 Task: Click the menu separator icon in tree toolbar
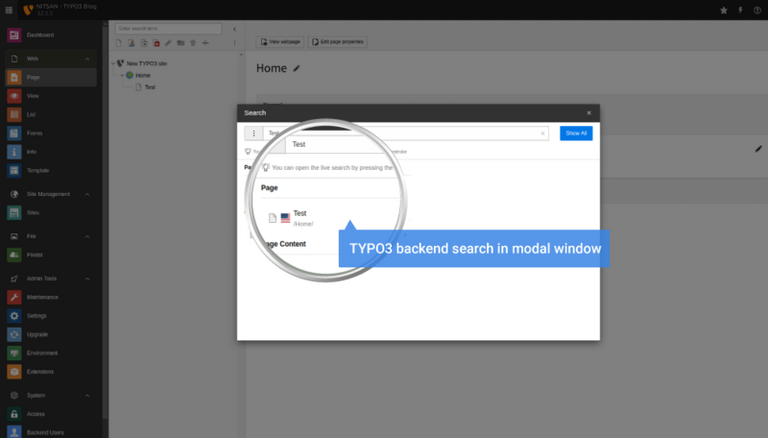click(x=205, y=43)
